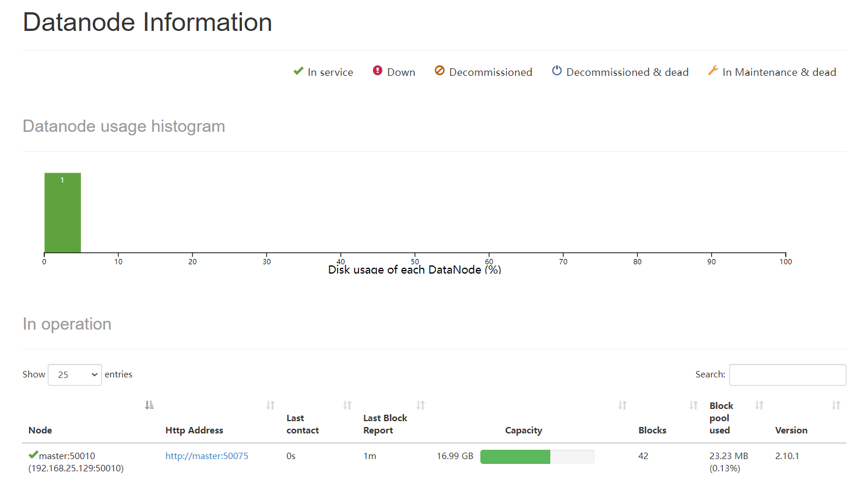The image size is (868, 483).
Task: Click the (0.13%) block pool percentage
Action: coord(725,468)
